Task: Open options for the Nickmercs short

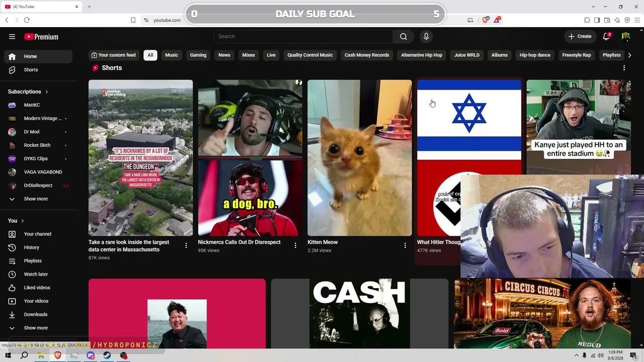Action: click(295, 245)
